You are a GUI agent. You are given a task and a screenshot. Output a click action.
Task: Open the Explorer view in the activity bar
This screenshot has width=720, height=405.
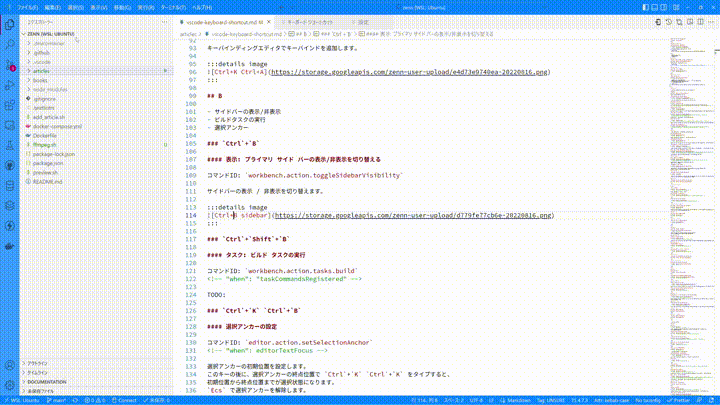(x=10, y=24)
